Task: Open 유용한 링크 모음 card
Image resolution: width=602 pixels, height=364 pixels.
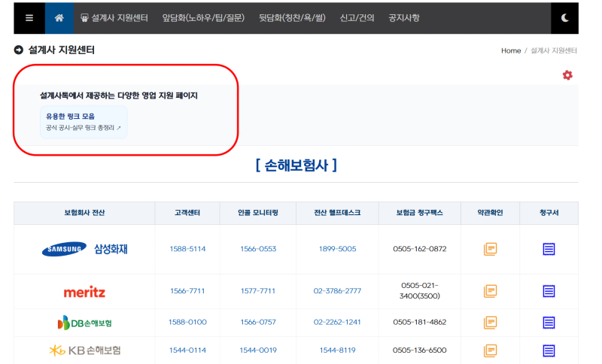Action: pos(84,122)
